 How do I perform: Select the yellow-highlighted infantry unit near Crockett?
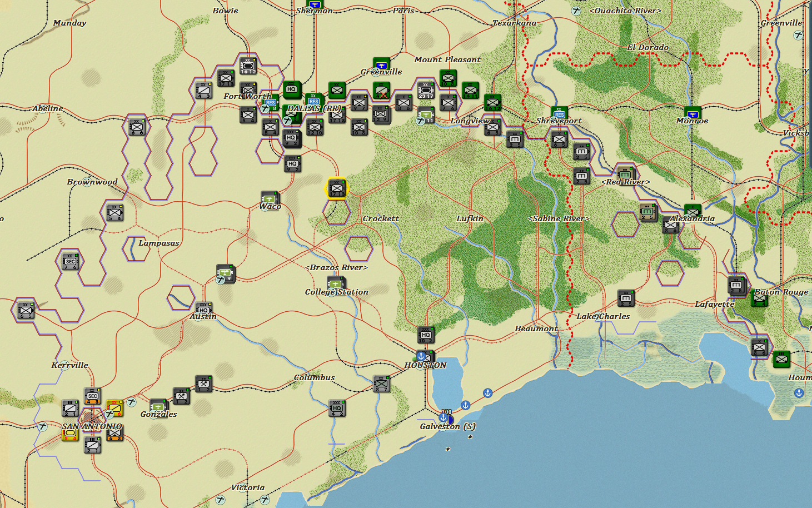[x=337, y=188]
